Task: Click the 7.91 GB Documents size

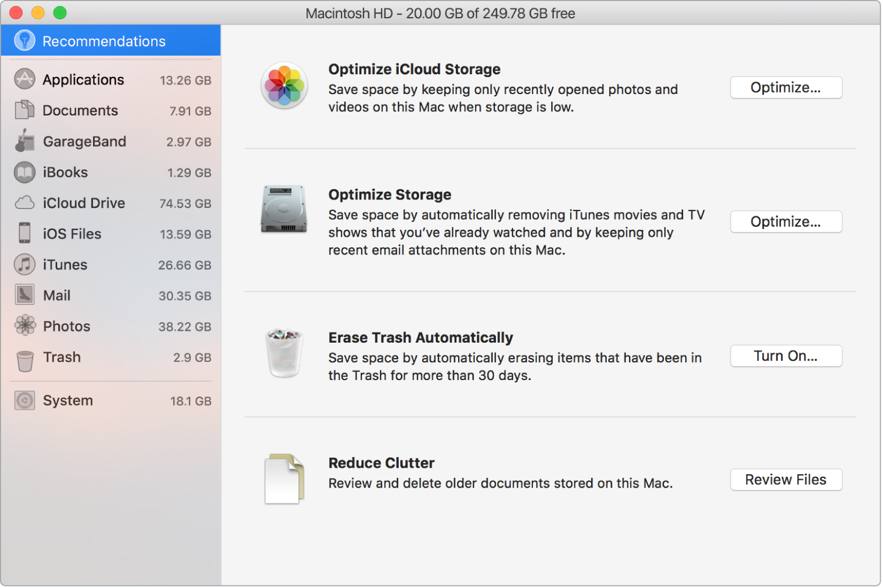Action: pos(191,111)
